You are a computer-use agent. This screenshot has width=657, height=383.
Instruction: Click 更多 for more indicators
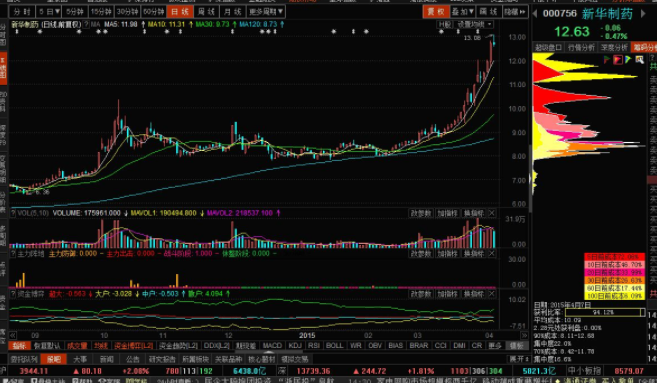(x=494, y=346)
